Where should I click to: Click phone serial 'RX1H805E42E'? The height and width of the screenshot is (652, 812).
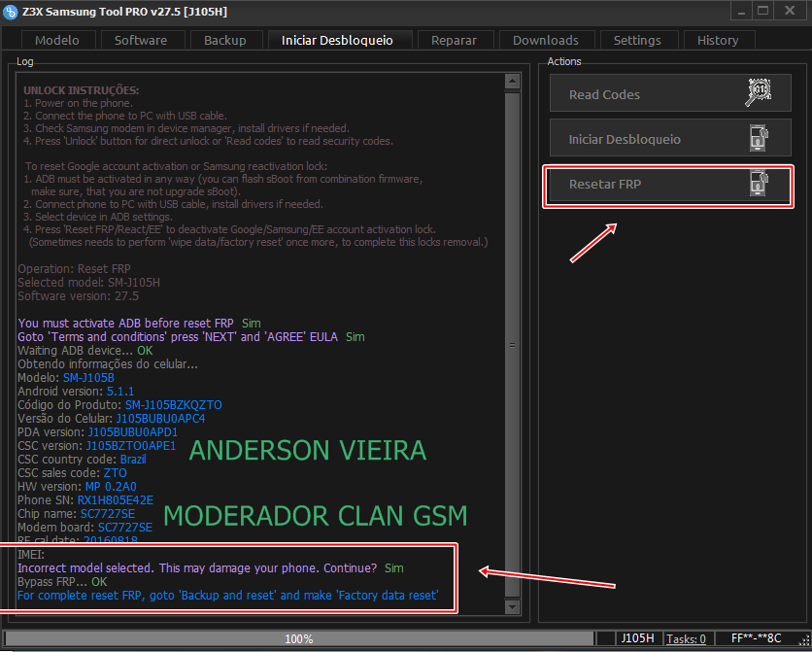pyautogui.click(x=116, y=500)
